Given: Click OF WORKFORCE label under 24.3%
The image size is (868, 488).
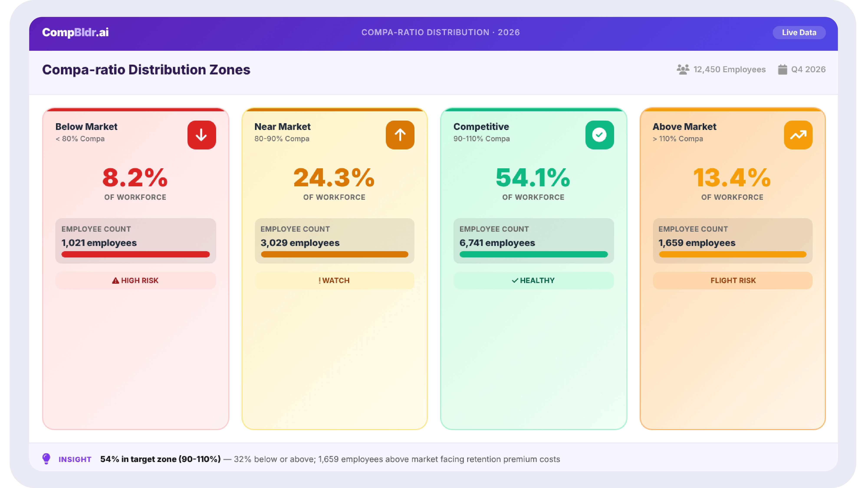Looking at the screenshot, I should (x=334, y=197).
